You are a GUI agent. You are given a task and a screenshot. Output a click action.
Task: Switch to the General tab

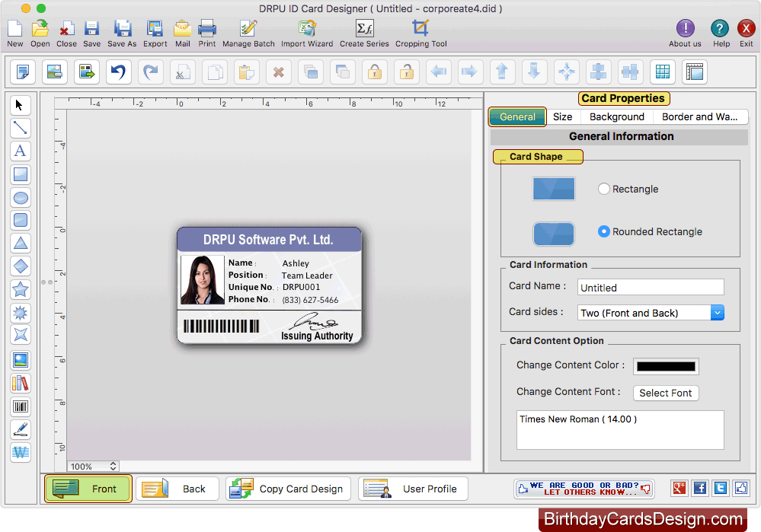pyautogui.click(x=517, y=117)
